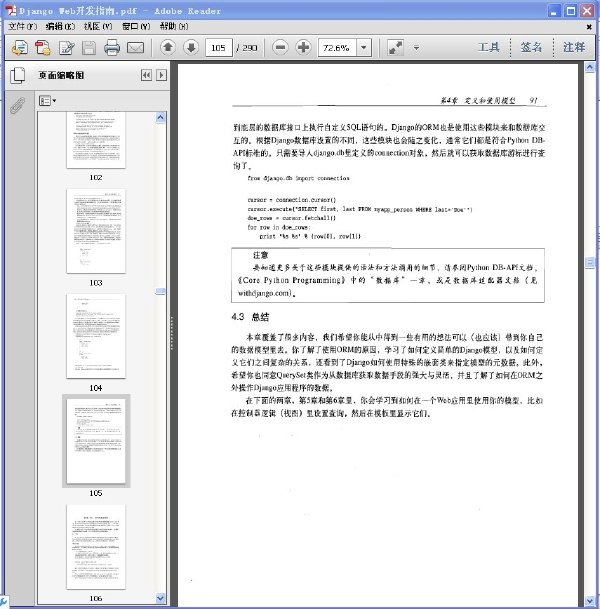Click thumbnail panel scroll down arrow
Image resolution: width=600 pixels, height=609 pixels.
pyautogui.click(x=161, y=598)
